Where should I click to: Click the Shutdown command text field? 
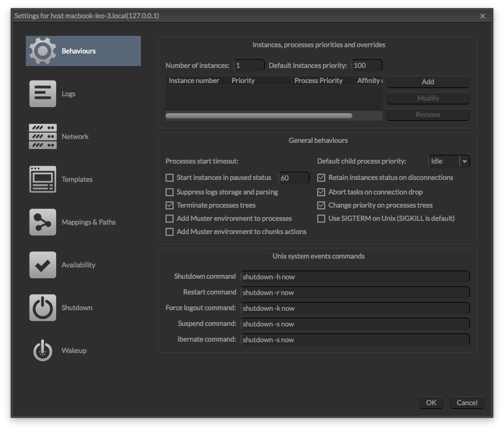pos(356,277)
